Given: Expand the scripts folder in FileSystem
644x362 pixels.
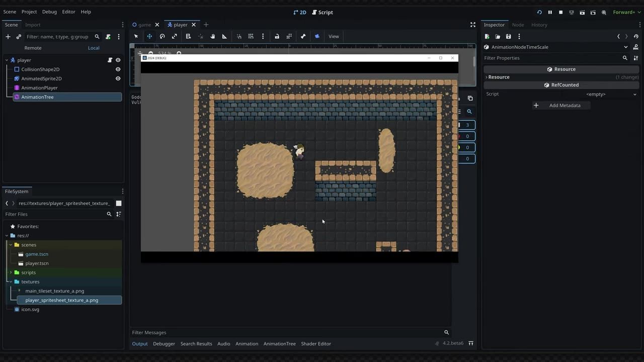Looking at the screenshot, I should click(x=11, y=273).
